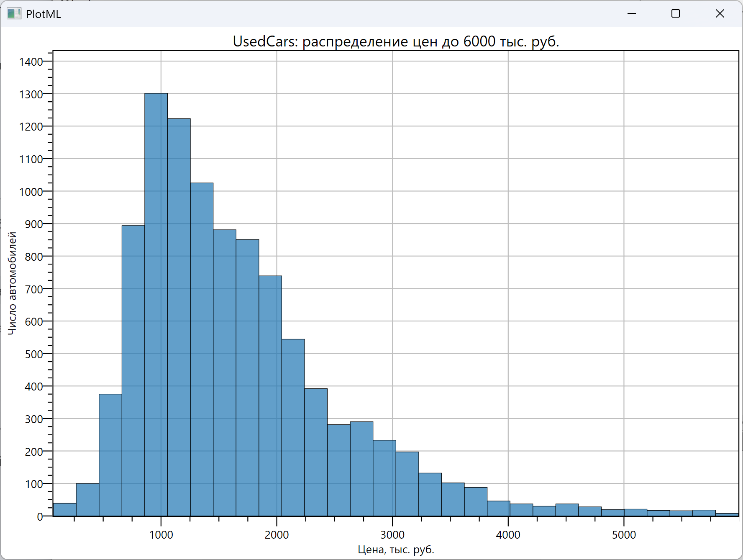Click the y-axis tick label 800
This screenshot has height=560, width=743.
click(34, 257)
